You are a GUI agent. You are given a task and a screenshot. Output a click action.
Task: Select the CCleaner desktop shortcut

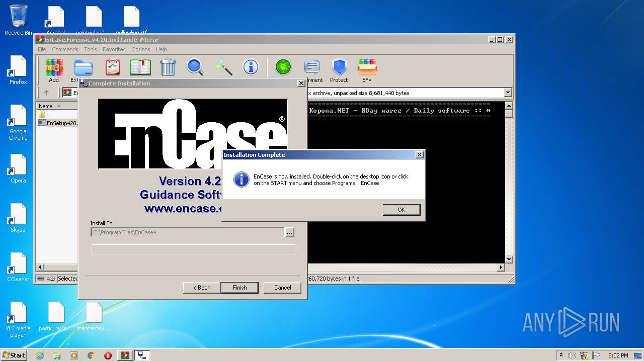(18, 267)
